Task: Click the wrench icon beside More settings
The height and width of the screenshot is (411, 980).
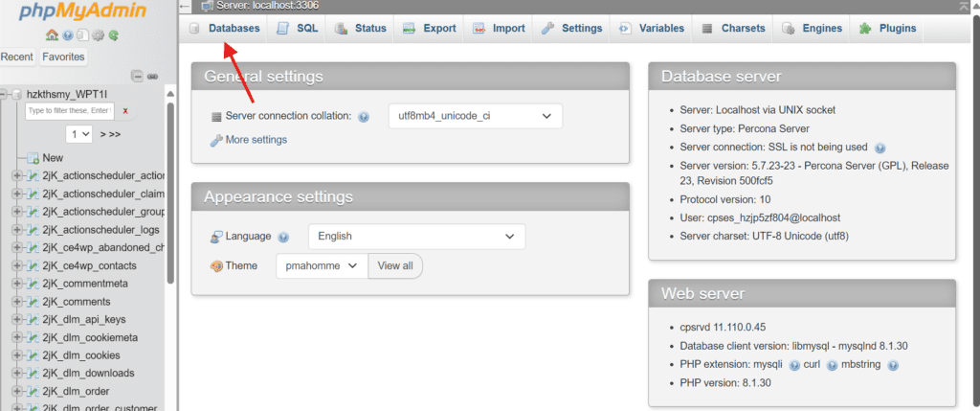Action: 216,140
